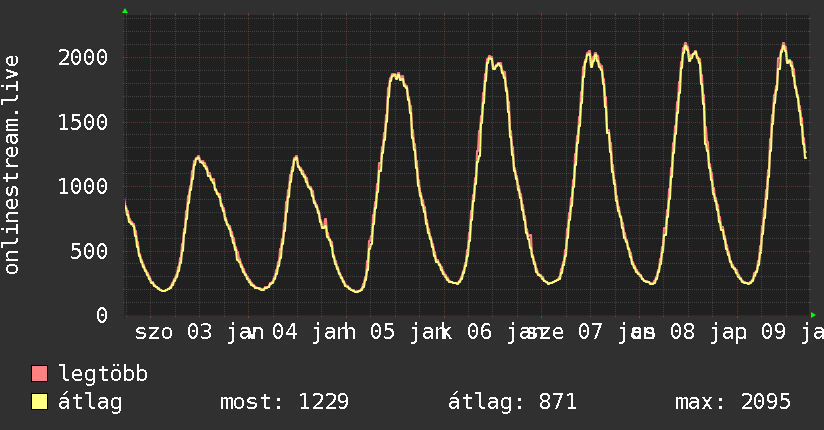This screenshot has height=430, width=824.
Task: Click the 1500 y-axis label
Action: coord(83,122)
